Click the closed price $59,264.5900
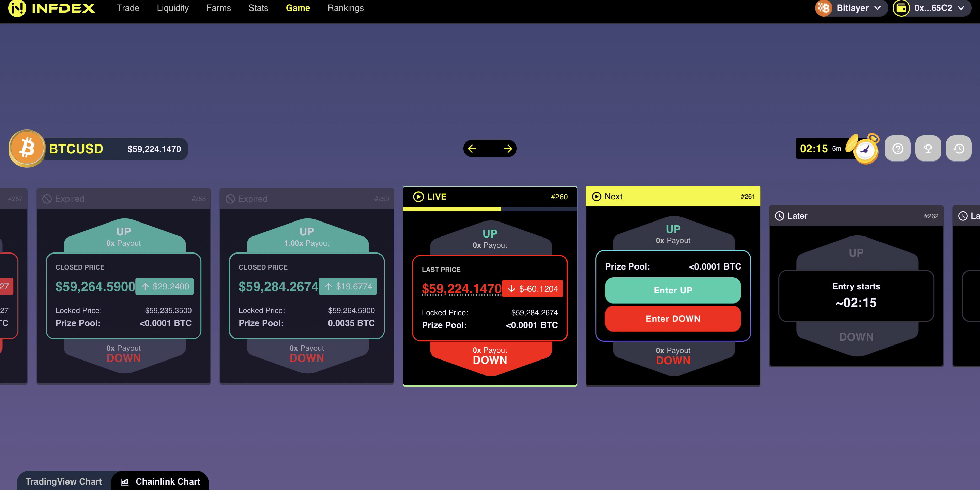Image resolution: width=980 pixels, height=490 pixels. pos(95,287)
